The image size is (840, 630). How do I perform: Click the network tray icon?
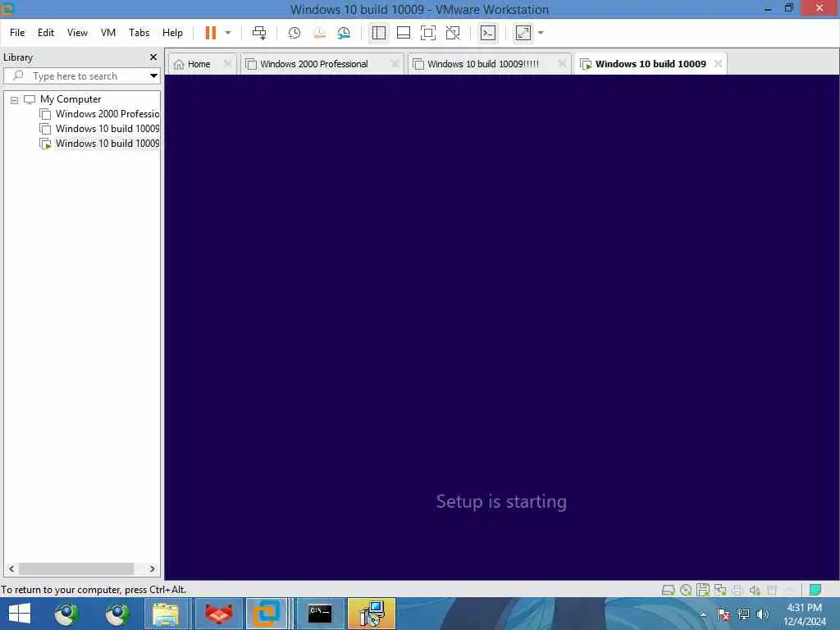pyautogui.click(x=743, y=614)
